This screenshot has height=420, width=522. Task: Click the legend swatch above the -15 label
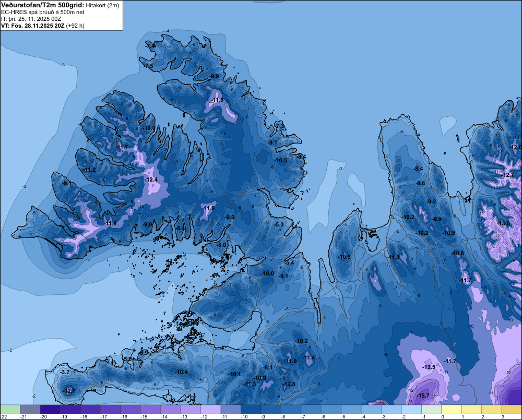coord(150,410)
